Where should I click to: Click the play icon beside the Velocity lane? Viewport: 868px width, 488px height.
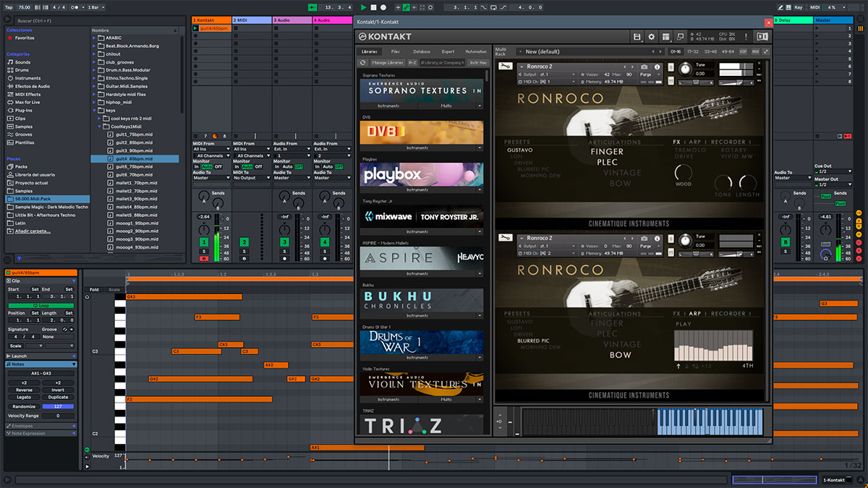88,466
